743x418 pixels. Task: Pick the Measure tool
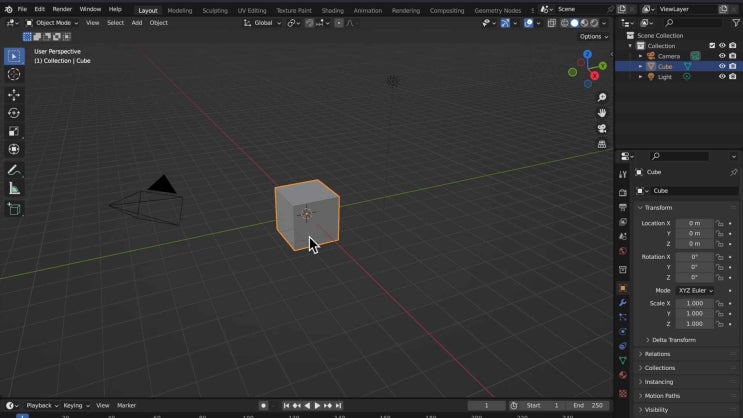click(x=14, y=189)
